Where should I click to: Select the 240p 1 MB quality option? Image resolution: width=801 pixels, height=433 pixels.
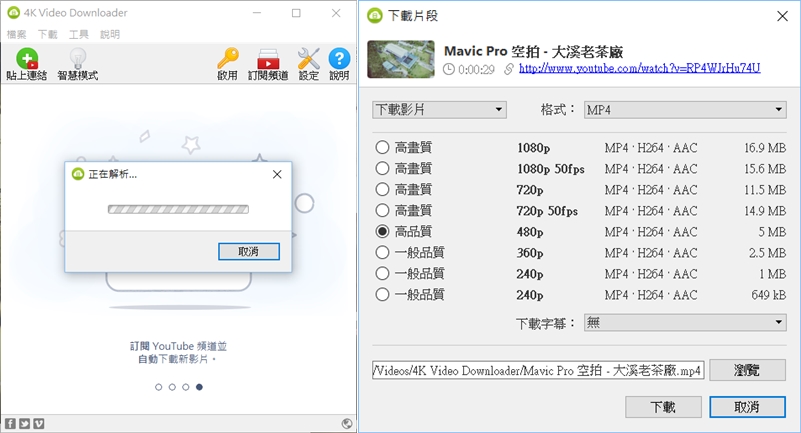pos(382,273)
